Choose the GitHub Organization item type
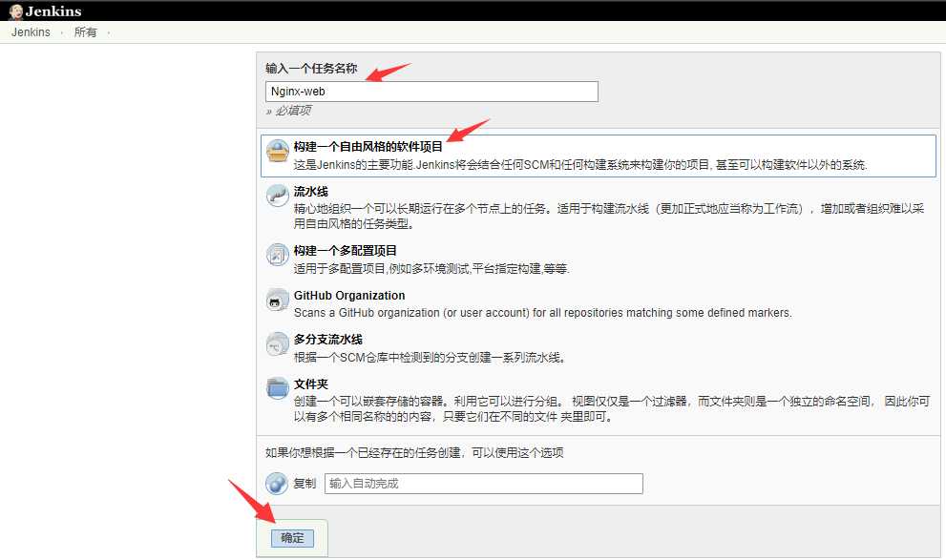The image size is (946, 560). (x=349, y=296)
